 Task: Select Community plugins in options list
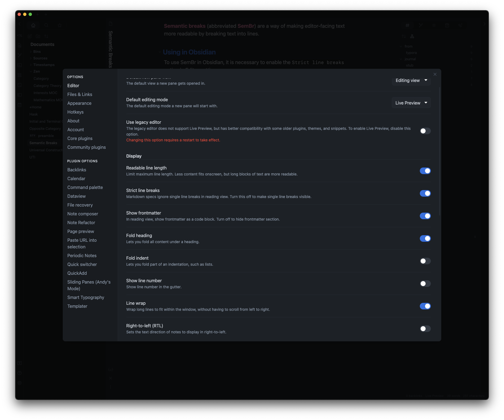coord(86,147)
